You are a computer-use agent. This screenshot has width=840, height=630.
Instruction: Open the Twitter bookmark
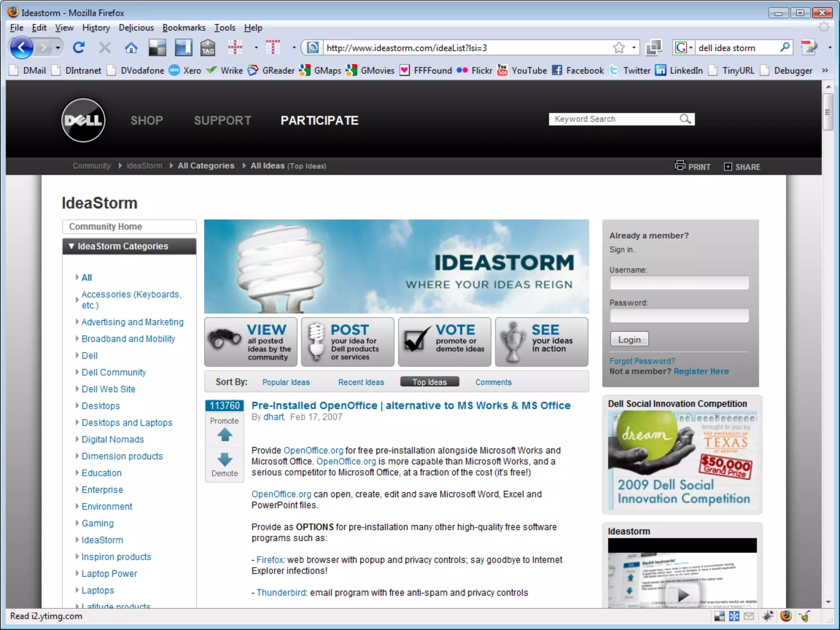[x=630, y=71]
